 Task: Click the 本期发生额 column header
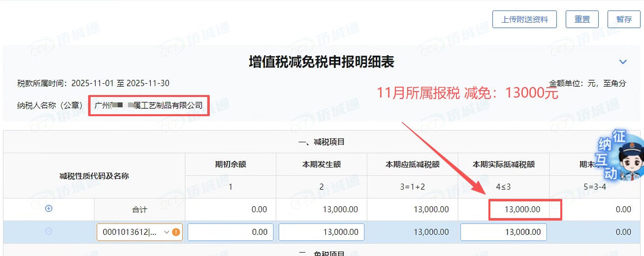point(322,164)
